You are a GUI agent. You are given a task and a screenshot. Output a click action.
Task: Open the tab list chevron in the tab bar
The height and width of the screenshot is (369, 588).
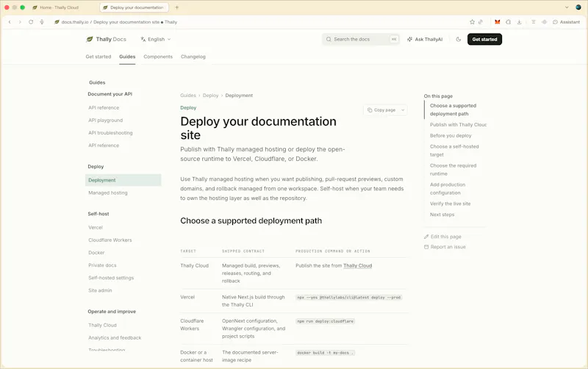[567, 7]
